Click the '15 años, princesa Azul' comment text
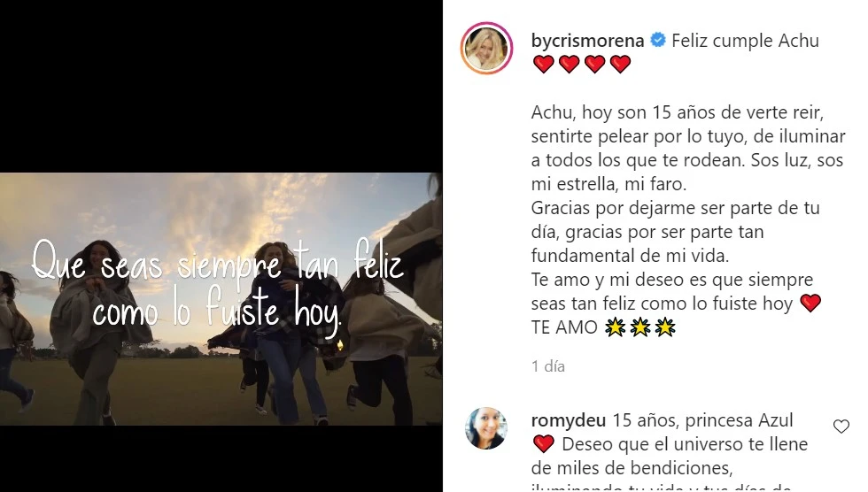Screen dimensions: 868x492 coord(702,420)
